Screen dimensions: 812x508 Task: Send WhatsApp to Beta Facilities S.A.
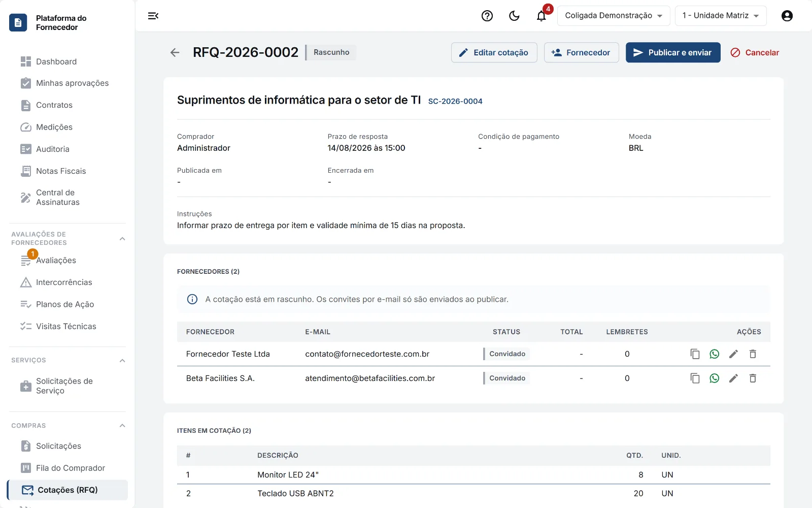pos(715,378)
